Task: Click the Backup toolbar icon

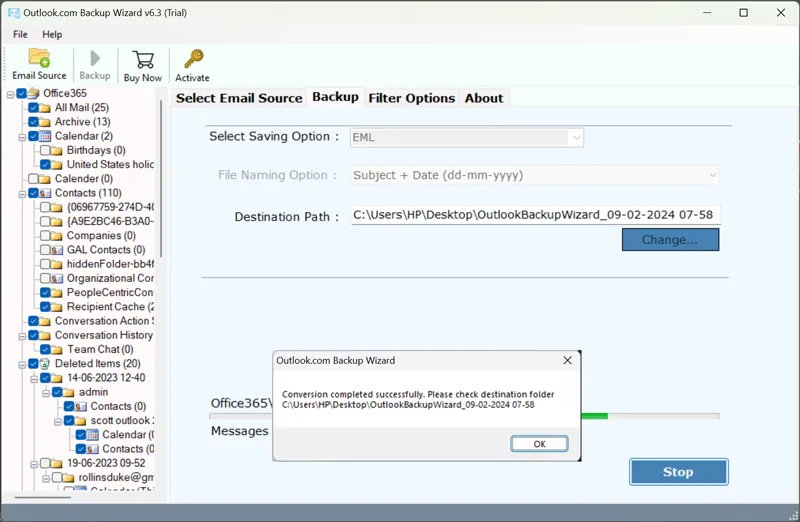Action: point(95,59)
